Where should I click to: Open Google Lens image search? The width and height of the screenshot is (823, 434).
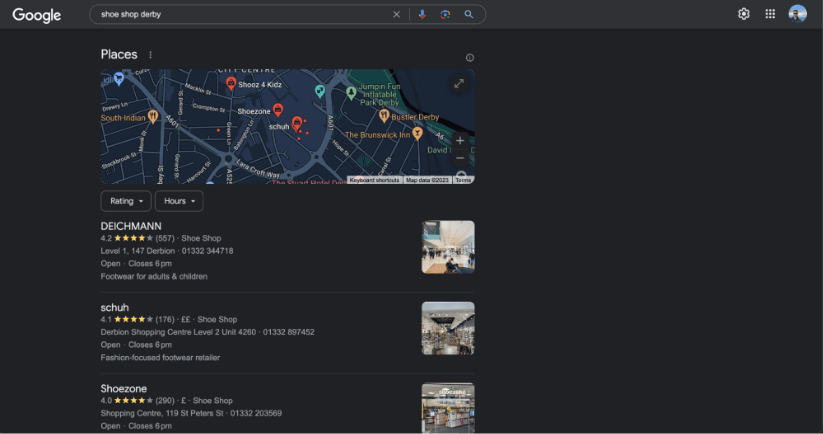[445, 15]
